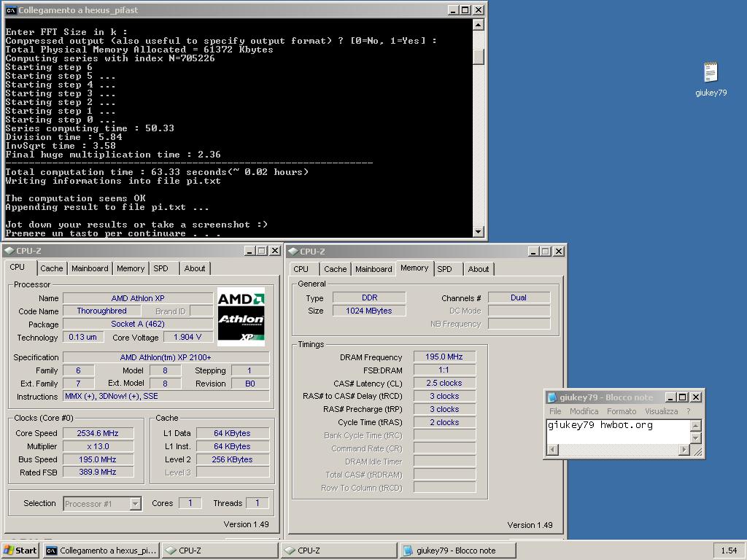
Task: Click the right CPU-Z window title icon
Action: [293, 251]
